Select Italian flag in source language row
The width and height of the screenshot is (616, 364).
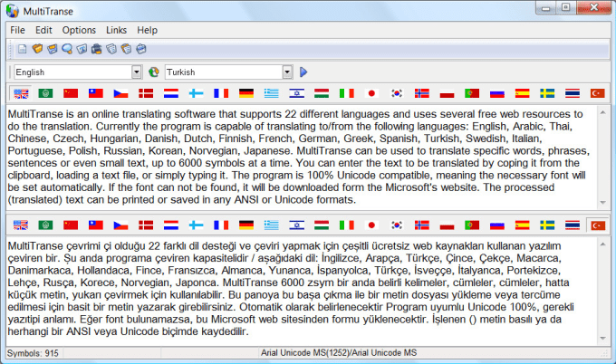point(347,93)
